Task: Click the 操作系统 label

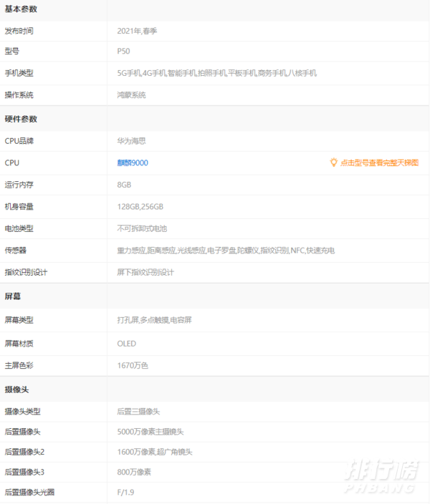Action: pos(19,95)
